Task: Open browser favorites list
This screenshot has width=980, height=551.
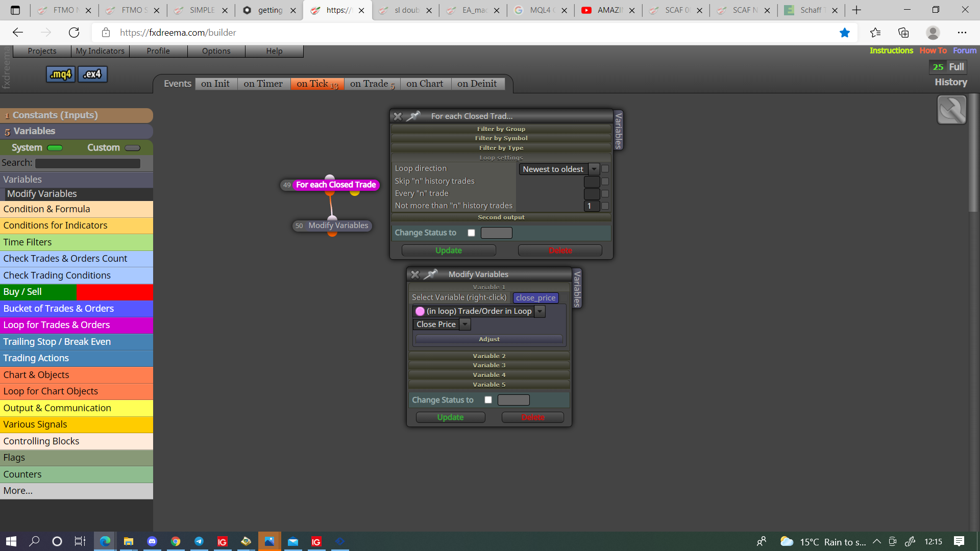Action: (x=875, y=33)
